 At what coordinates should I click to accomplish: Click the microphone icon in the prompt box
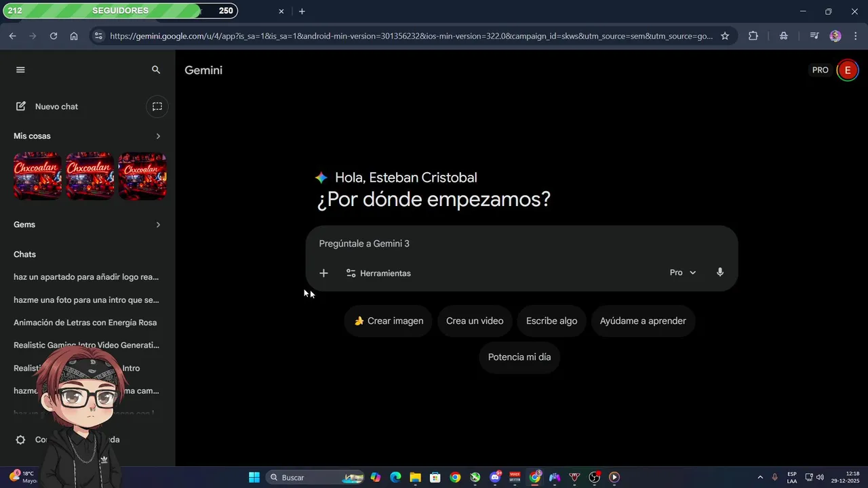click(720, 272)
